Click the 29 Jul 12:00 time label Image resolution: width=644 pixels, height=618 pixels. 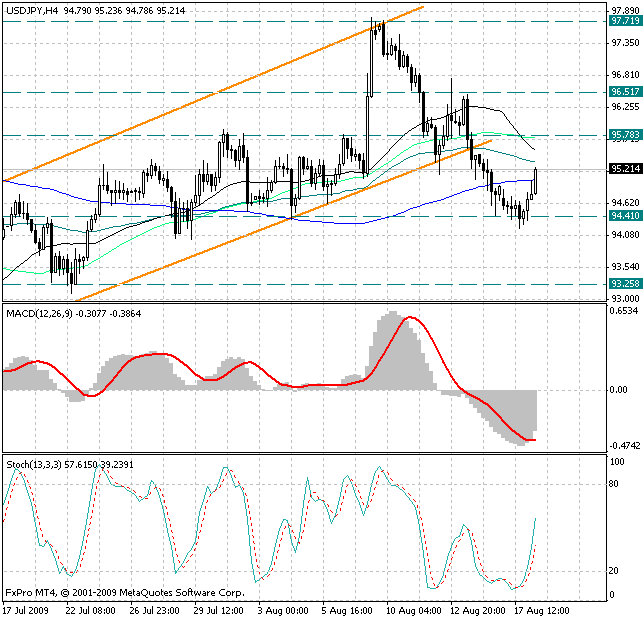click(x=219, y=608)
